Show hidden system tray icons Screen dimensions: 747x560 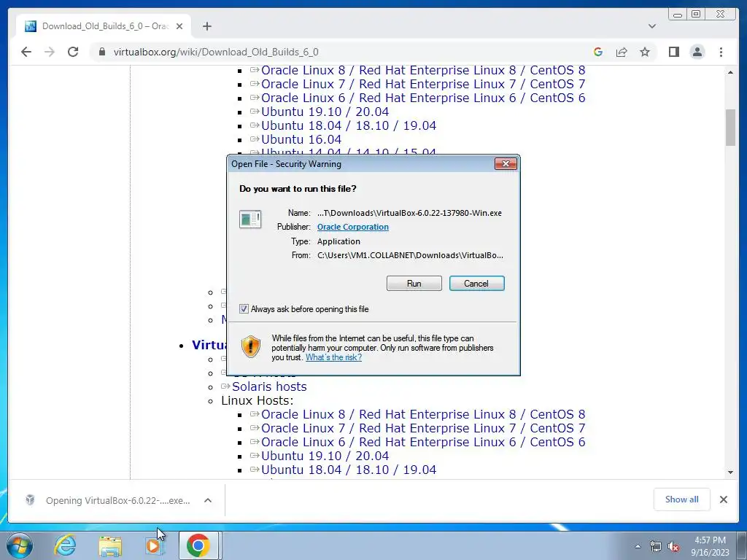[638, 546]
